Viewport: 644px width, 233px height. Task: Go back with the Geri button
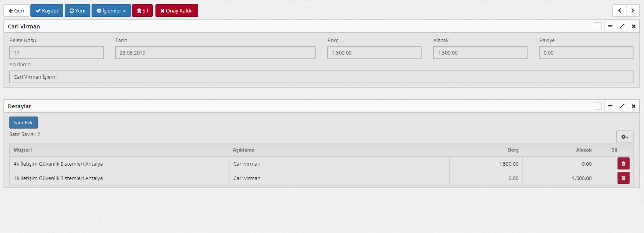pos(16,11)
